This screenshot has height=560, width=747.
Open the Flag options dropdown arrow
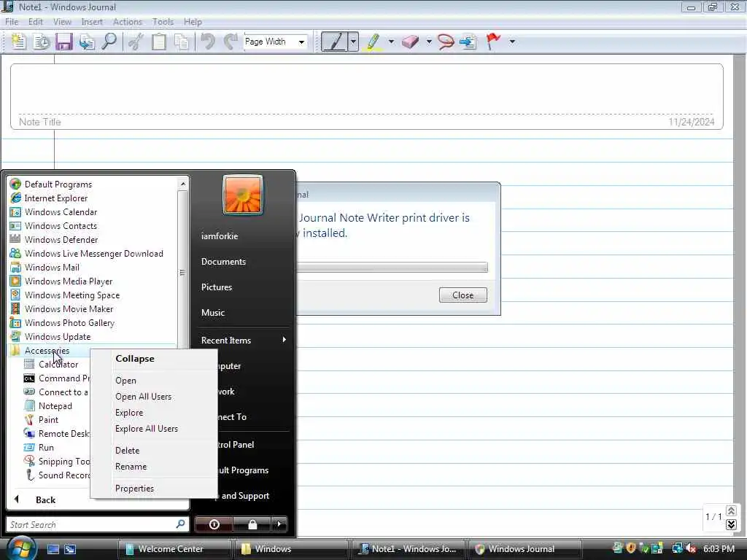(x=512, y=42)
